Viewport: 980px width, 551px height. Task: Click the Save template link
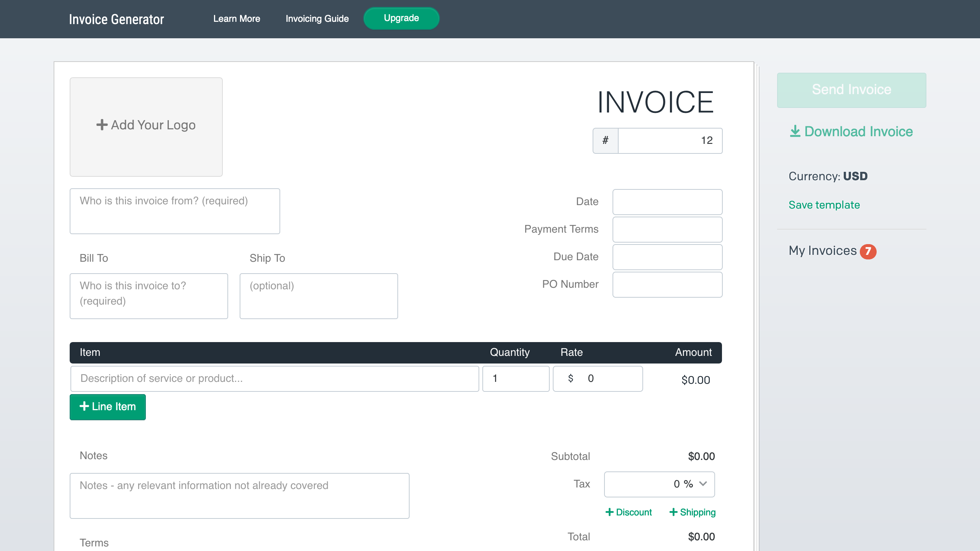click(824, 205)
